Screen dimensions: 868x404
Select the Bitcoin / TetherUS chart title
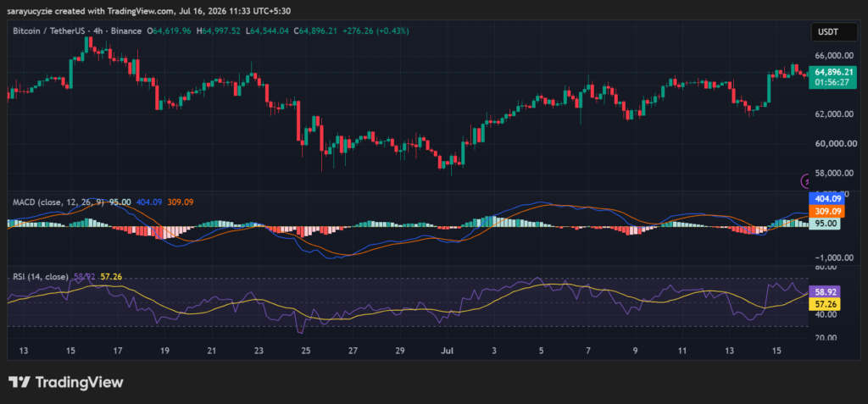click(x=77, y=31)
